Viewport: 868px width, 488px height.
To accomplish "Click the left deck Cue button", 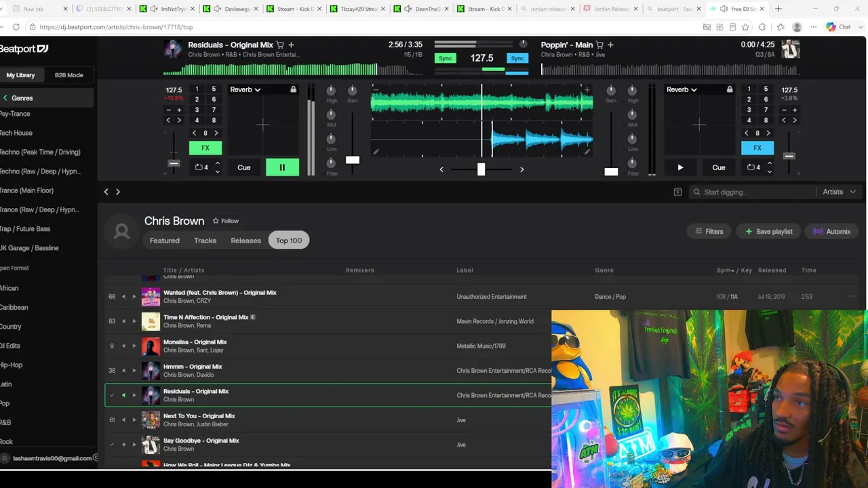I will tap(243, 167).
